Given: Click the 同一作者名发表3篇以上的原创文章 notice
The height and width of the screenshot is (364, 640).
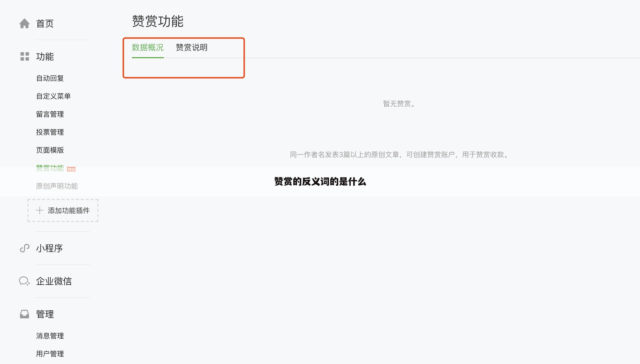Looking at the screenshot, I should [399, 155].
